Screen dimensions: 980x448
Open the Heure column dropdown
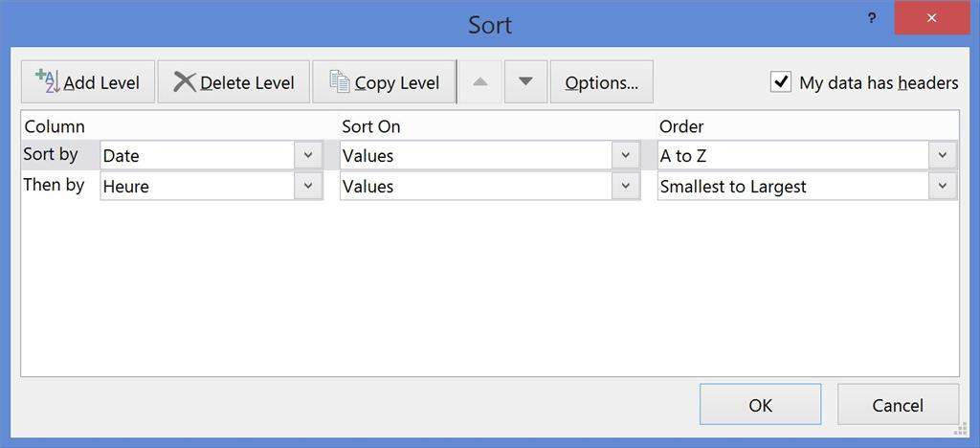point(308,186)
